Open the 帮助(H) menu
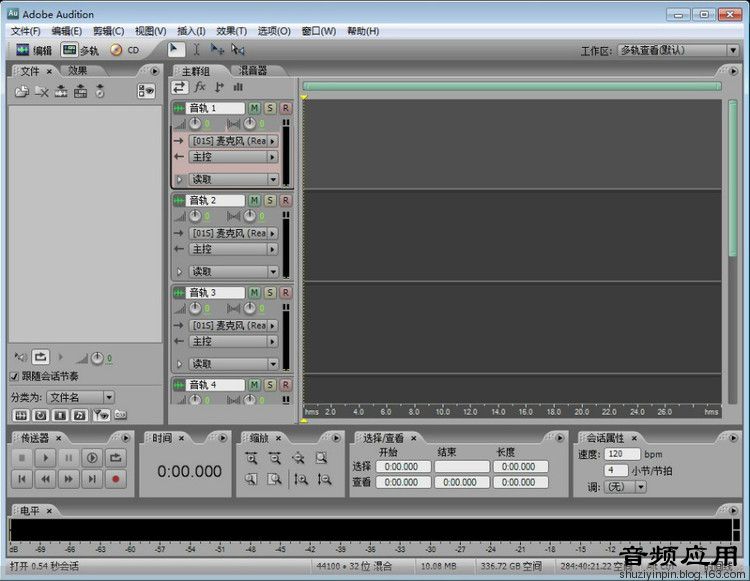750x581 pixels. pyautogui.click(x=363, y=31)
